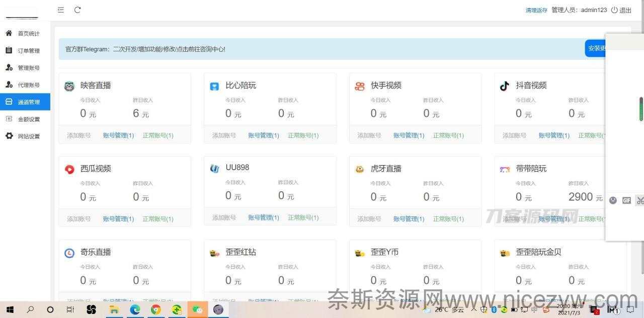Open 账号管理(1) for 抖音视频
This screenshot has height=318, width=644.
point(554,135)
